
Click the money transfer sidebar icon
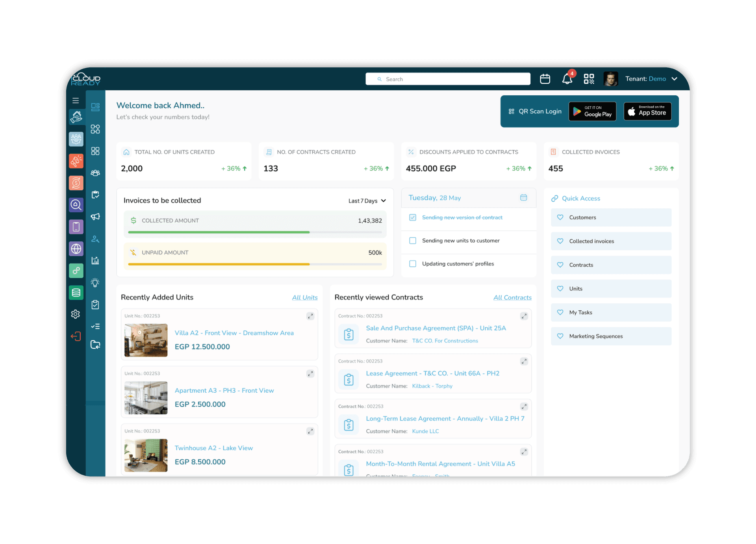76,183
